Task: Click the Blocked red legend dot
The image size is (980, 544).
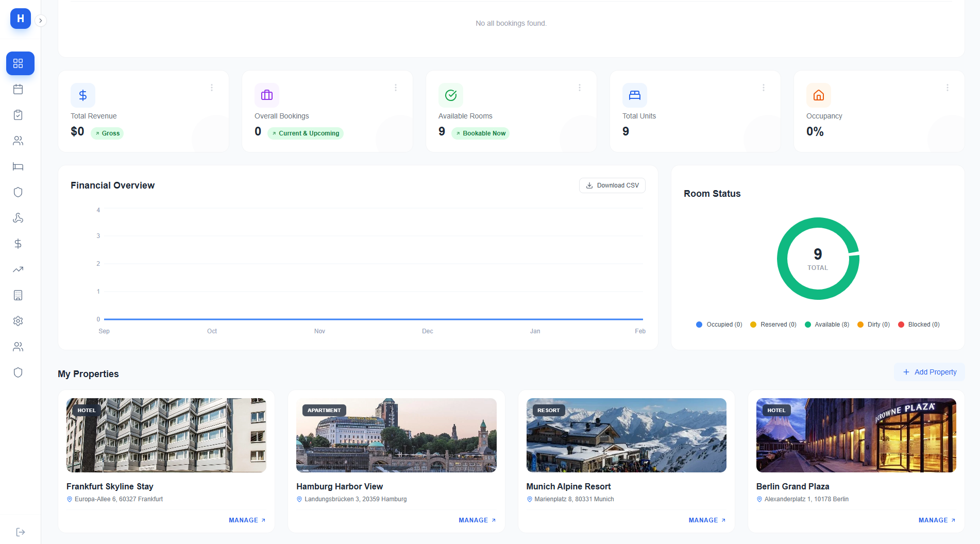Action: pyautogui.click(x=901, y=325)
